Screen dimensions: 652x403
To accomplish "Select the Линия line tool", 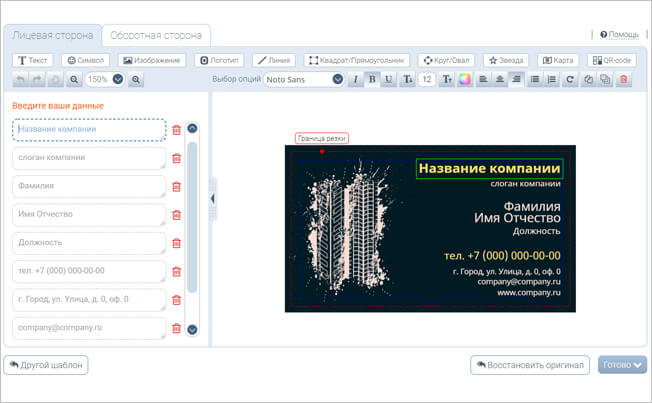I will [x=274, y=60].
